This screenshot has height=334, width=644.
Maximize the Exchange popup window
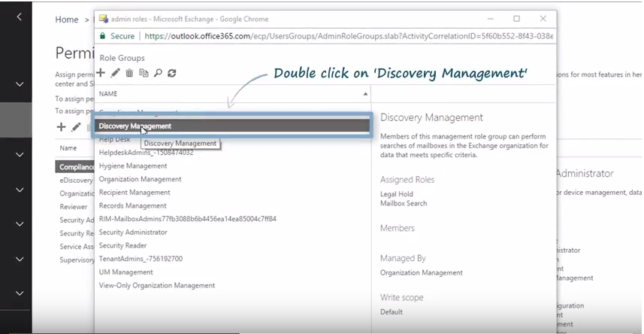tap(517, 19)
